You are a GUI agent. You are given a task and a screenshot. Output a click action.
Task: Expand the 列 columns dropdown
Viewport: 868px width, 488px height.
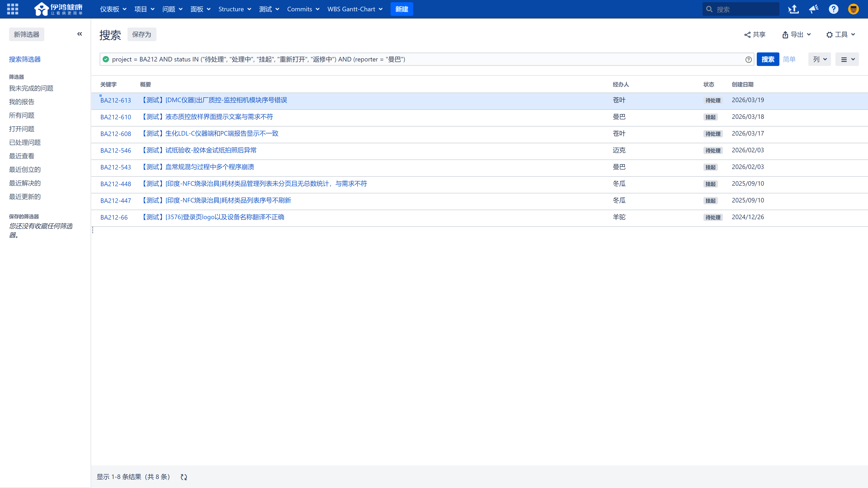click(819, 59)
